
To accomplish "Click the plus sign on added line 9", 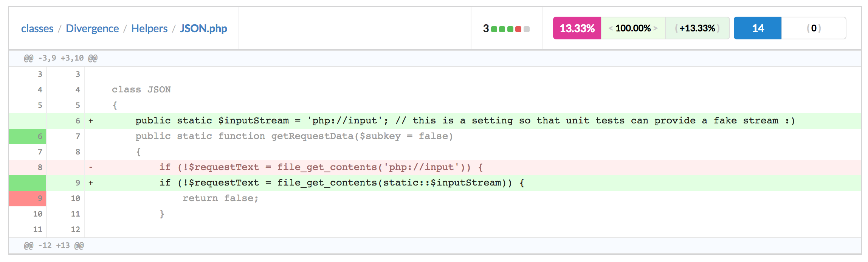I will pyautogui.click(x=91, y=183).
